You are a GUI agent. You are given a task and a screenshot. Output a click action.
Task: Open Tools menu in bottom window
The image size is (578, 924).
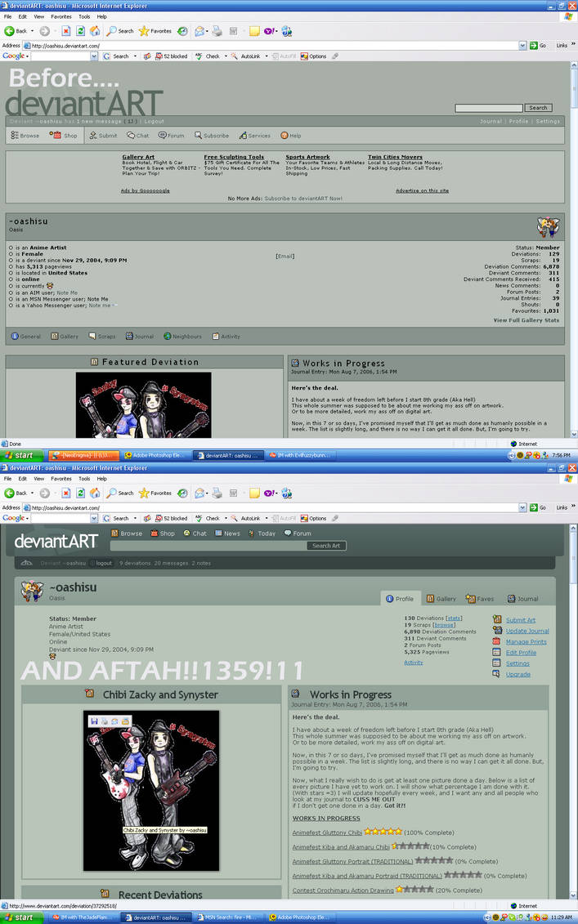point(84,479)
